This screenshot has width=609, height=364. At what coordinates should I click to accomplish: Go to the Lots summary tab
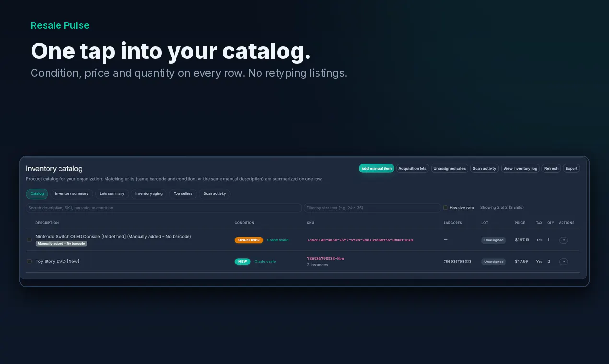pyautogui.click(x=112, y=194)
